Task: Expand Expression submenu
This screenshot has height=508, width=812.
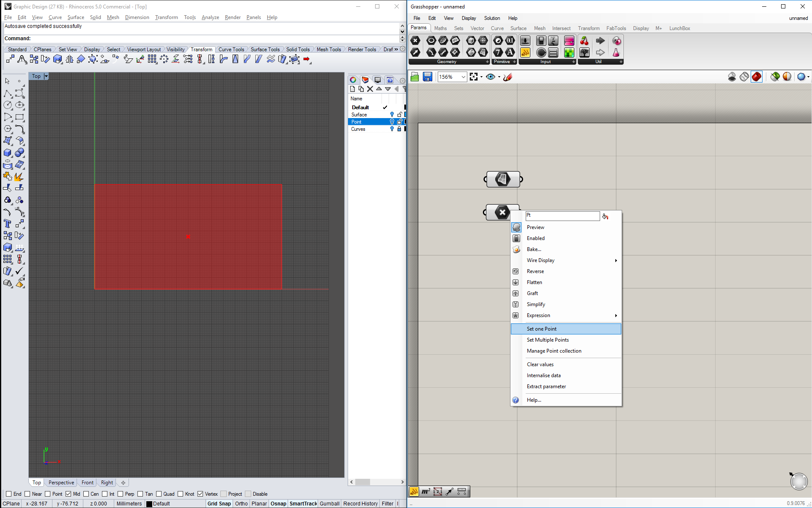Action: click(x=566, y=315)
